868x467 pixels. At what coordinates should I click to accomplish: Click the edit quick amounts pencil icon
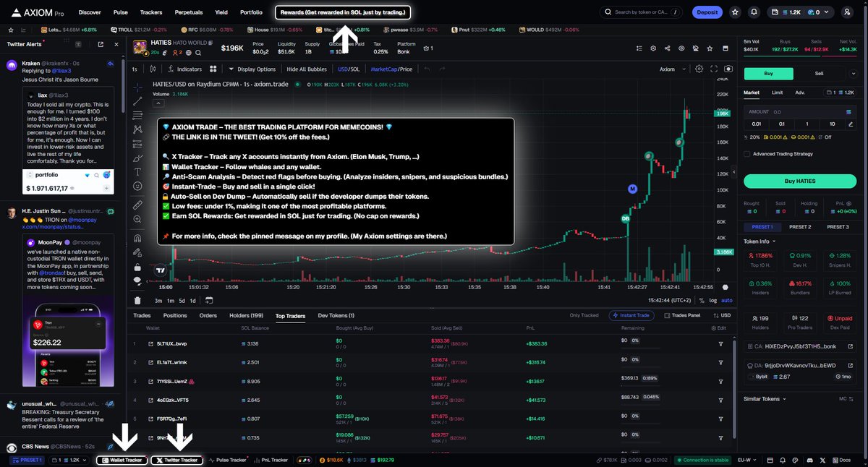click(849, 124)
